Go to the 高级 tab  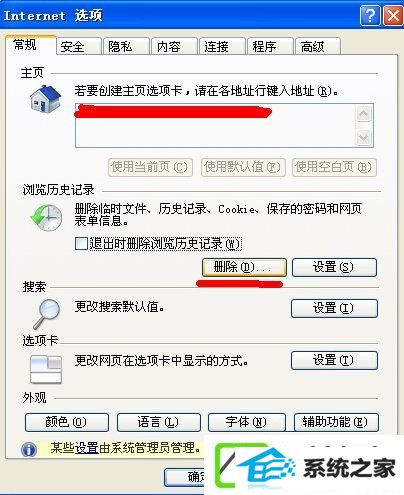click(x=317, y=46)
